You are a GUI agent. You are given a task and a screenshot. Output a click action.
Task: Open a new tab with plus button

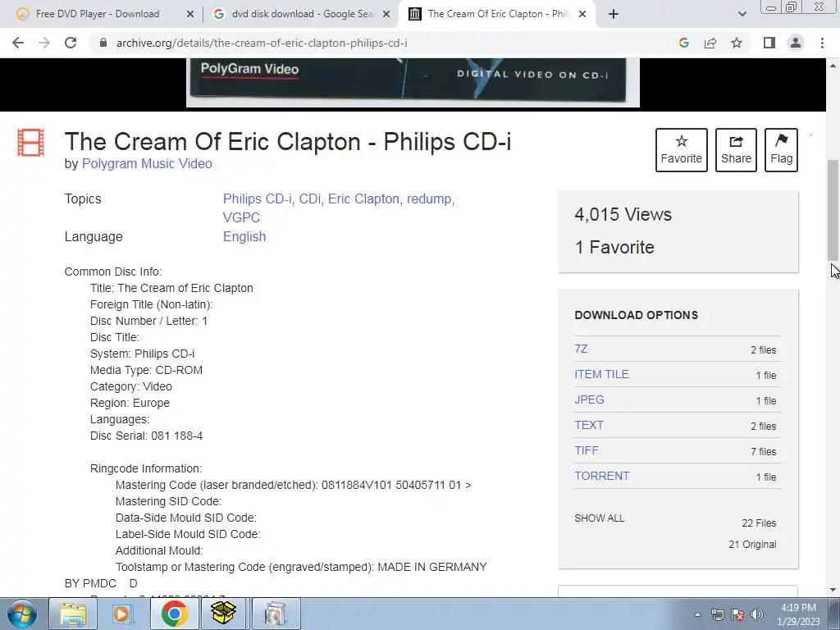(x=614, y=14)
